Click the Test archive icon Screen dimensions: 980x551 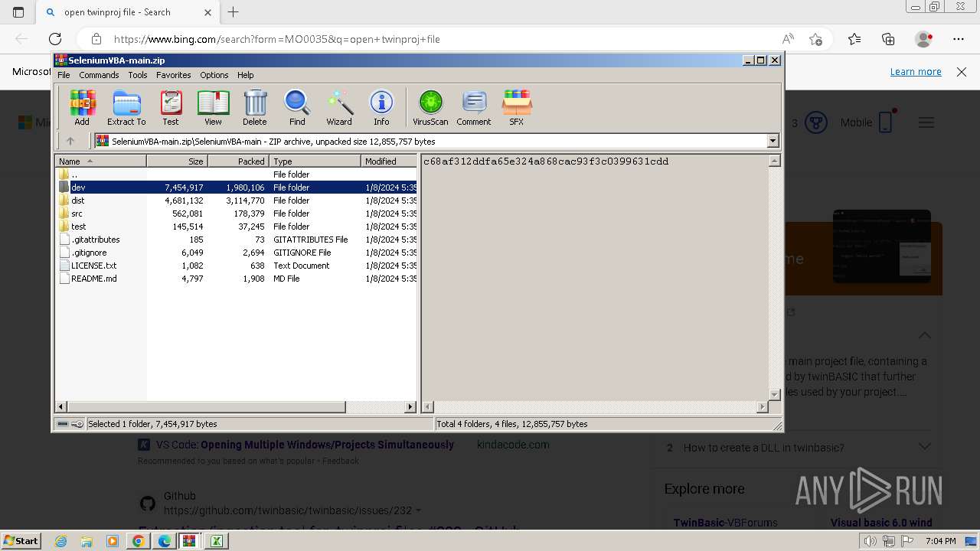[x=171, y=107]
